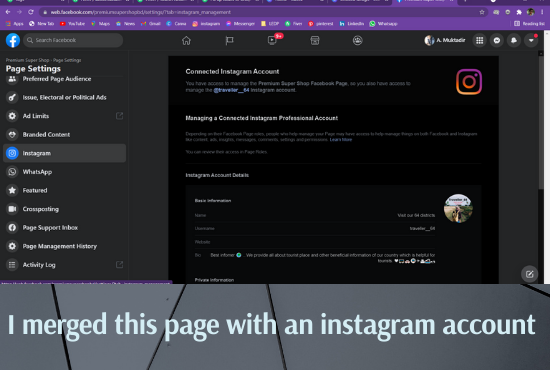This screenshot has width=550, height=370.
Task: Click the new message compose icon
Action: tap(529, 274)
